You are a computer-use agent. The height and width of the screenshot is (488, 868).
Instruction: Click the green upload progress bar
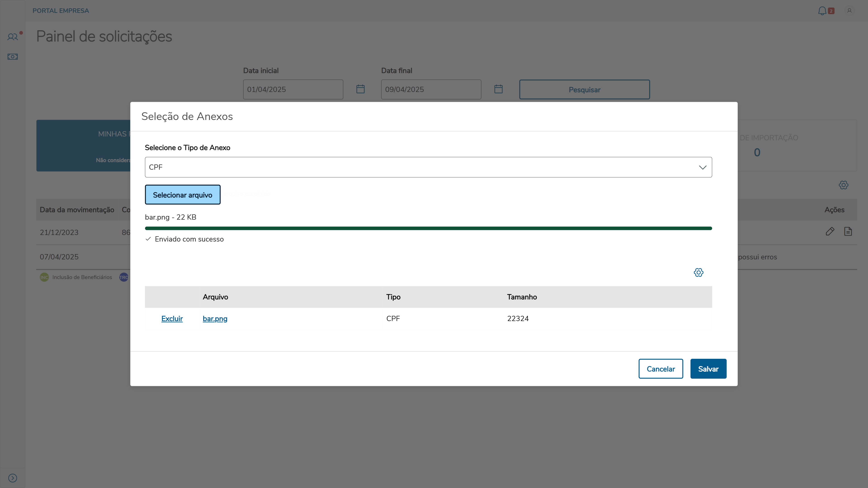coord(428,228)
